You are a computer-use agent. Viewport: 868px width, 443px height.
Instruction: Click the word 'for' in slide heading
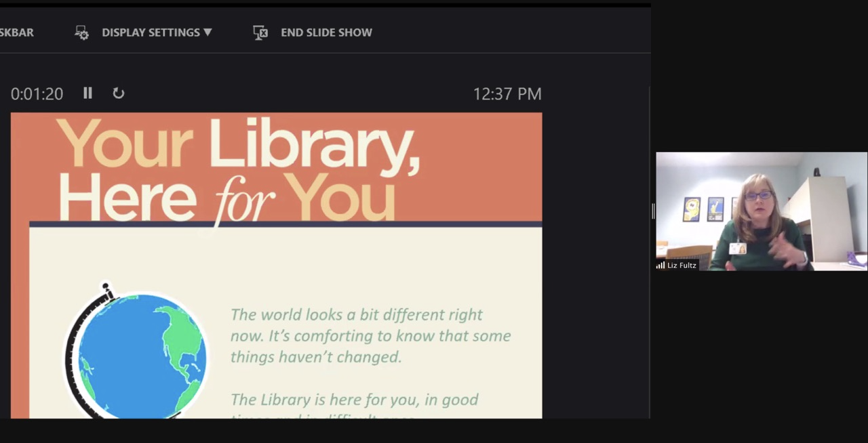tap(244, 201)
